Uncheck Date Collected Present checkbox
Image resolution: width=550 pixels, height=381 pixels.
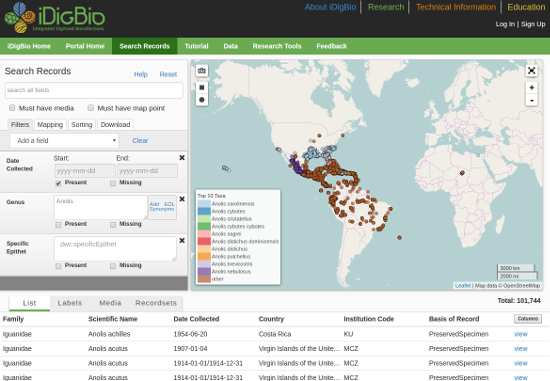point(58,183)
